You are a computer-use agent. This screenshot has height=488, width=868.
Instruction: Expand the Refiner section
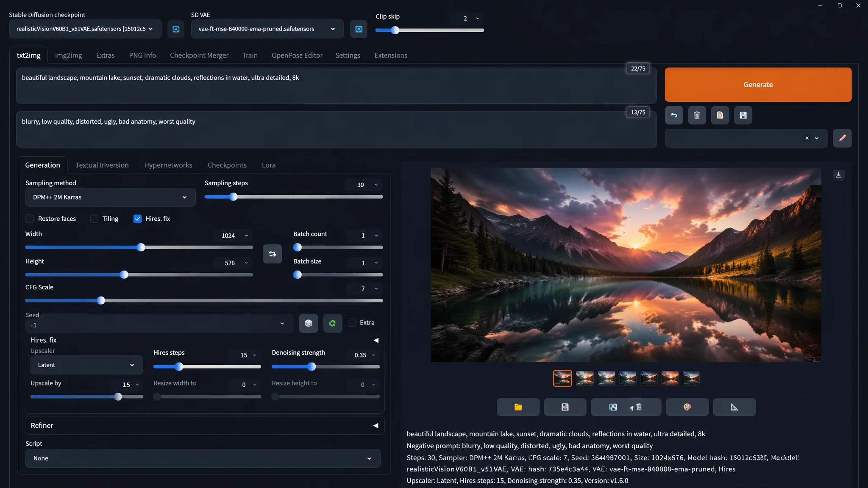coord(205,425)
